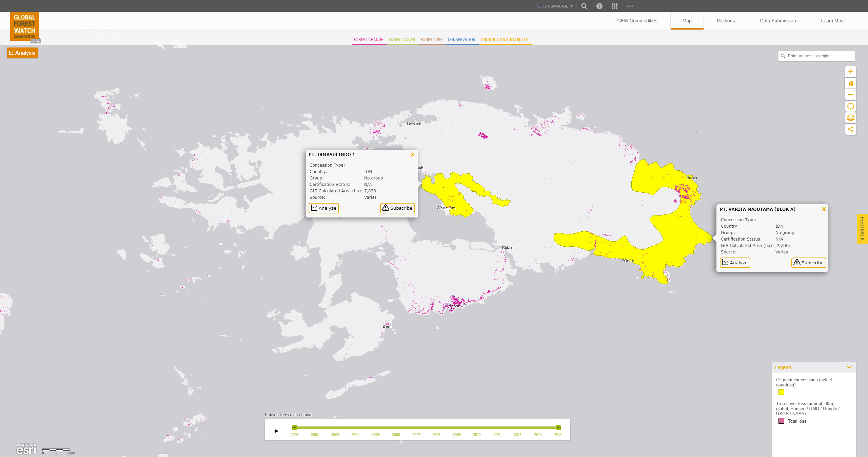
Task: Click the Rabia map label
Action: tap(507, 247)
